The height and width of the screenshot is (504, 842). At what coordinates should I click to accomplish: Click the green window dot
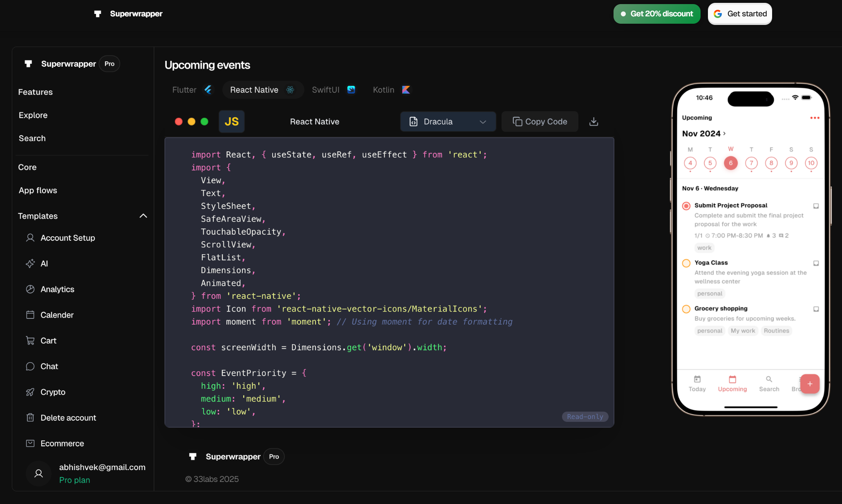(x=204, y=121)
